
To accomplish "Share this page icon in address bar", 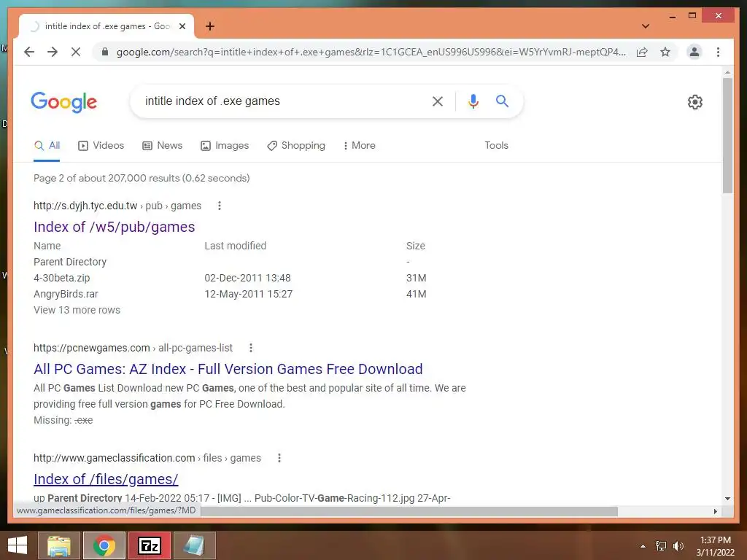I will click(642, 52).
